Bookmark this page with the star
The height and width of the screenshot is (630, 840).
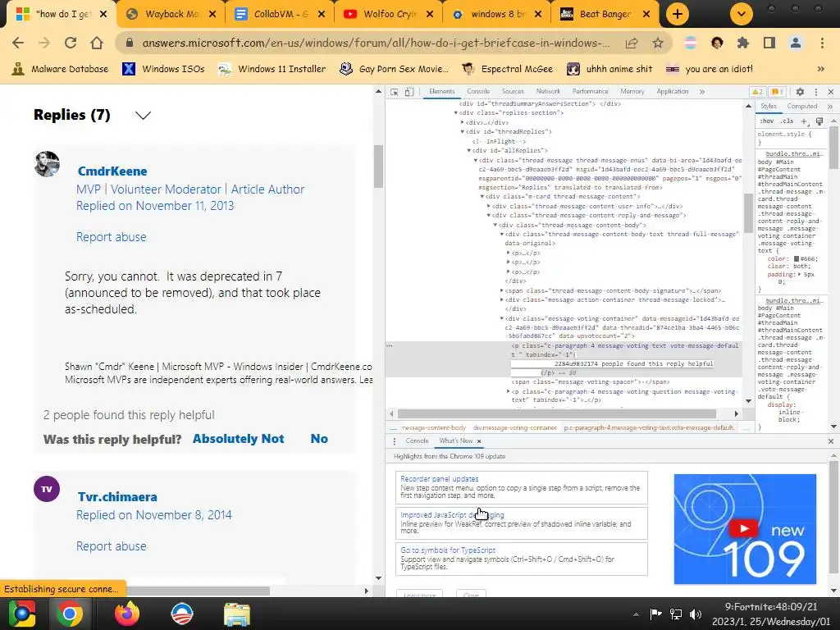(658, 43)
